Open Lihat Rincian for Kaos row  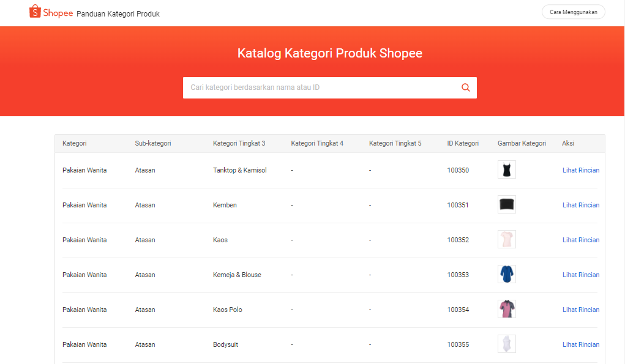(581, 240)
